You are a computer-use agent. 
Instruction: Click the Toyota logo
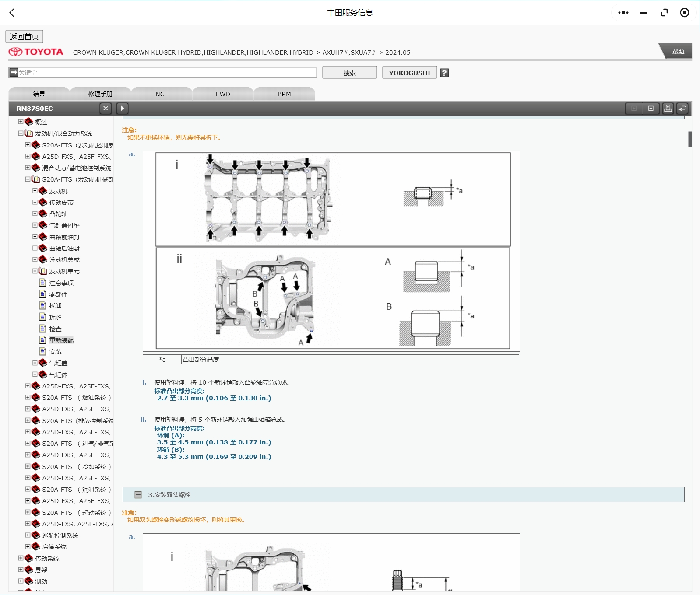[x=36, y=52]
